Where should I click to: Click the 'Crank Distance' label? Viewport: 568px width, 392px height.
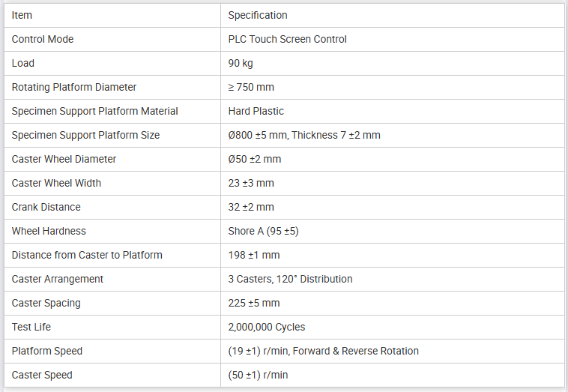(46, 207)
